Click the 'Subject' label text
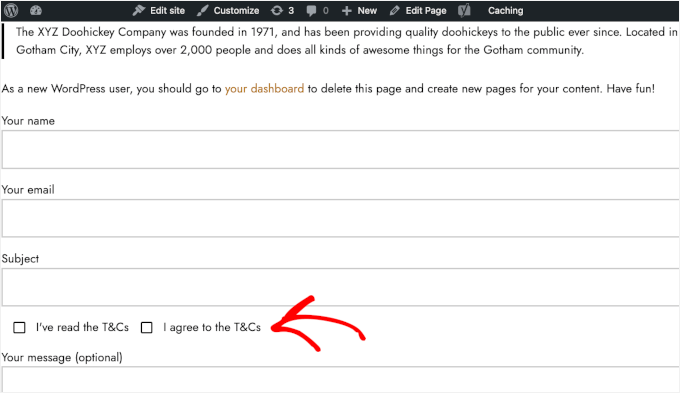This screenshot has width=680, height=393. (x=20, y=259)
